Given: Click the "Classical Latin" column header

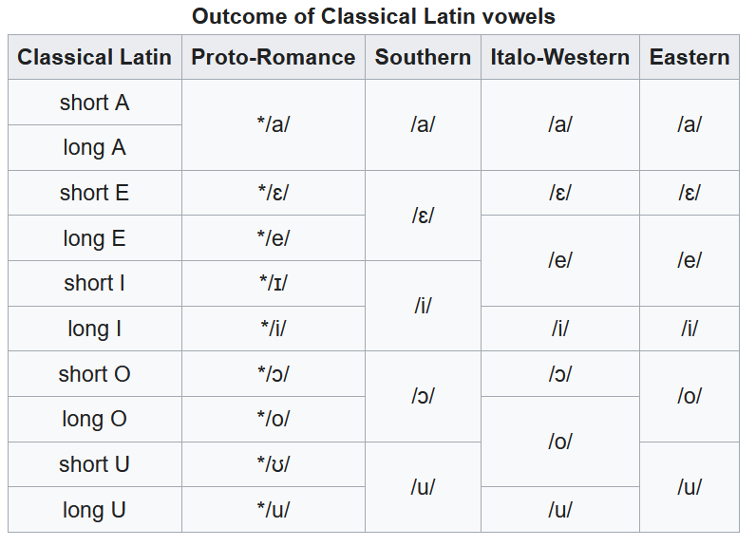Looking at the screenshot, I should click(94, 57).
